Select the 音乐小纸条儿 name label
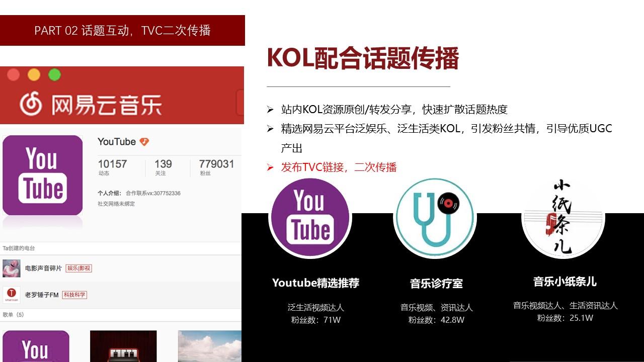The height and width of the screenshot is (362, 644). click(565, 282)
